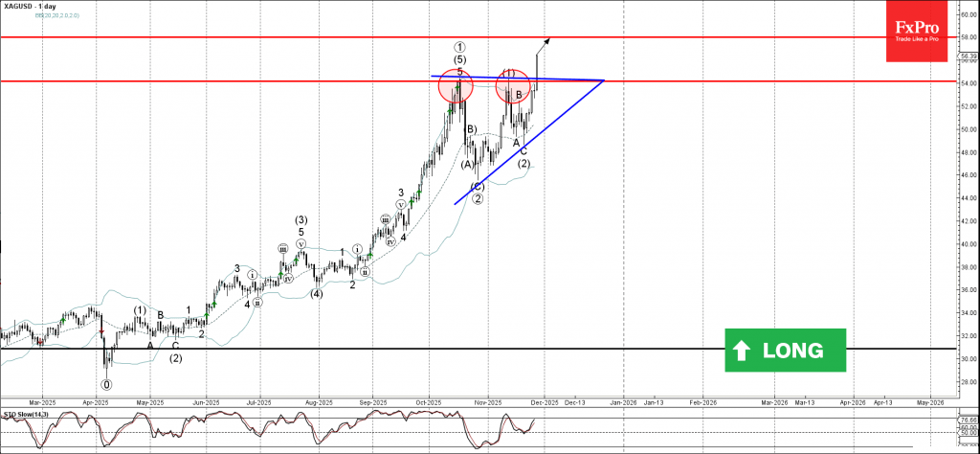Click the Jun-2025 date axis label
980x454 pixels.
(x=205, y=402)
